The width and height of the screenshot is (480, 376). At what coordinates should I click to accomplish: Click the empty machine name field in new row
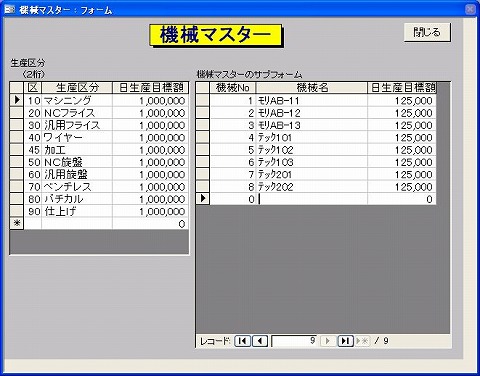coord(312,199)
